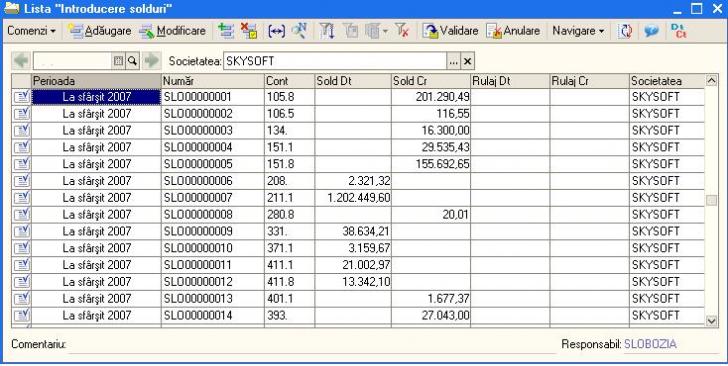Click the search-by-number toolbar icon

(299, 31)
